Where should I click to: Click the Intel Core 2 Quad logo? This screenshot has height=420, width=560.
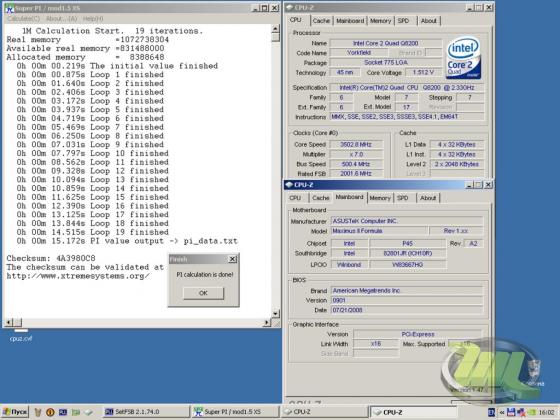click(x=463, y=58)
